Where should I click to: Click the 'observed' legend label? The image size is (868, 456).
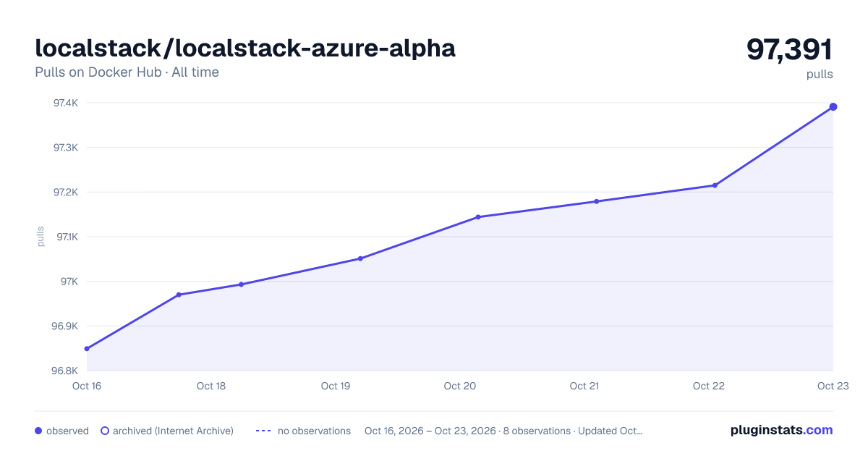(x=67, y=431)
